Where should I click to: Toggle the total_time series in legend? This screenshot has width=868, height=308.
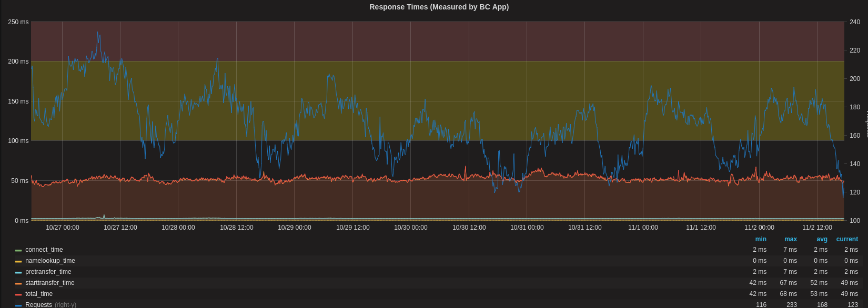point(39,294)
